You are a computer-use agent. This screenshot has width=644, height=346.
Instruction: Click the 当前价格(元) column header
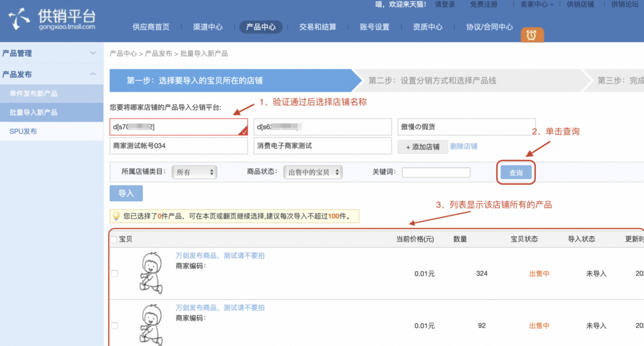point(415,239)
